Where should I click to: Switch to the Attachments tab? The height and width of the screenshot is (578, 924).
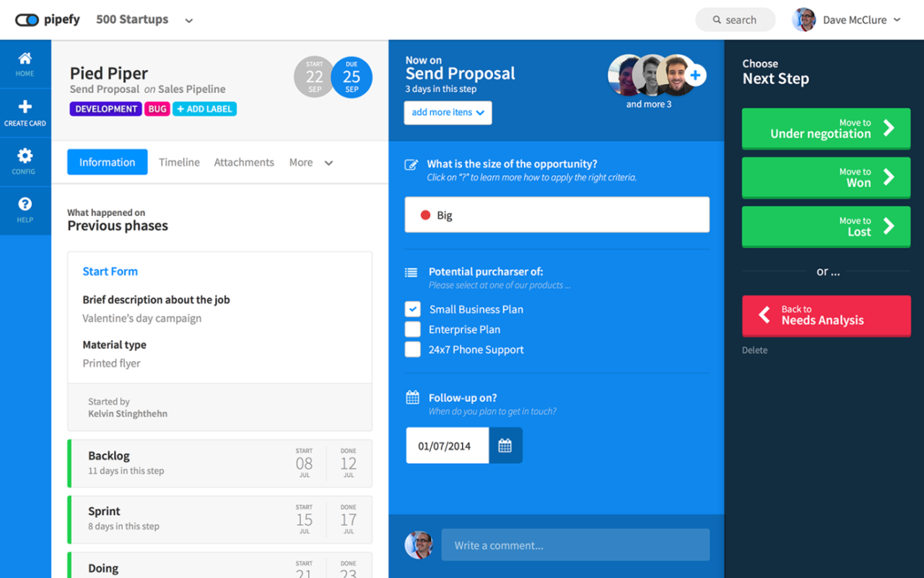pos(244,163)
